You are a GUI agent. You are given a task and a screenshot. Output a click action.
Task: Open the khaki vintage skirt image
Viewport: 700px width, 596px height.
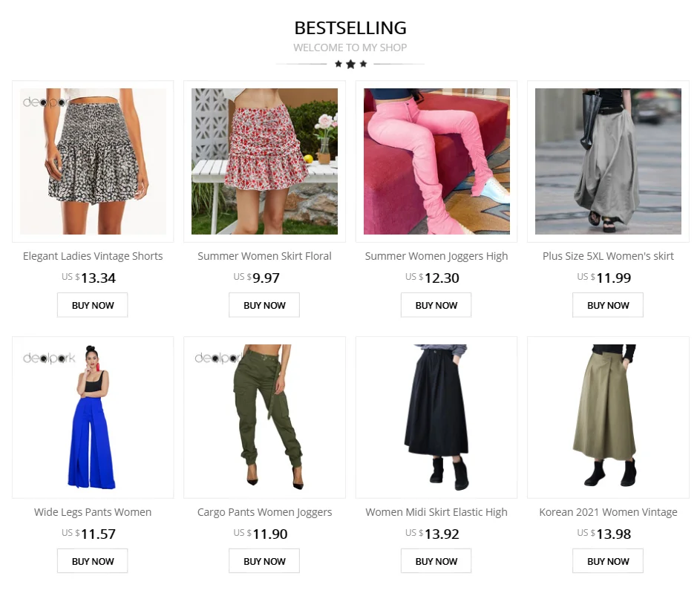pyautogui.click(x=608, y=417)
